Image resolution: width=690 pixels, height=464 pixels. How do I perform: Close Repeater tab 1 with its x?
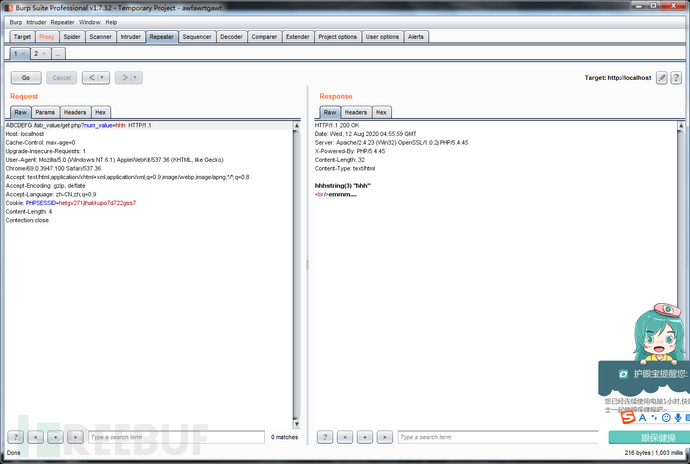point(23,54)
